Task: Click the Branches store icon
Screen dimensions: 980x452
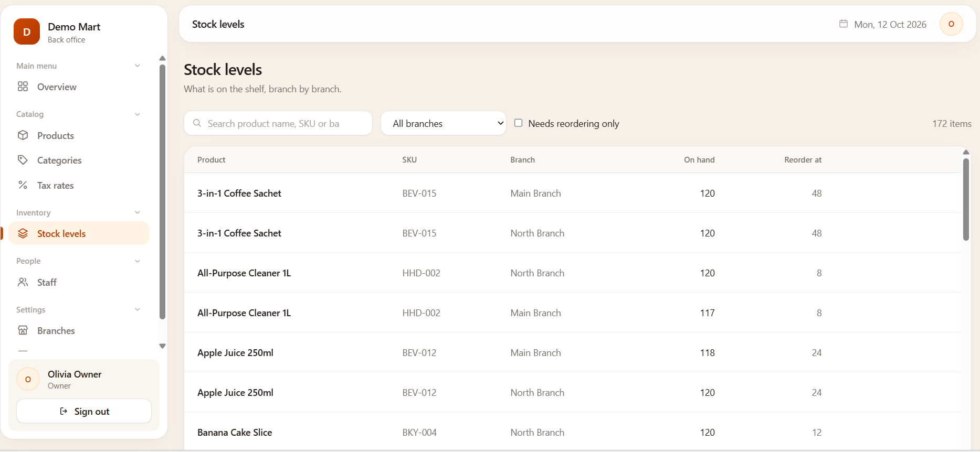Action: (23, 330)
